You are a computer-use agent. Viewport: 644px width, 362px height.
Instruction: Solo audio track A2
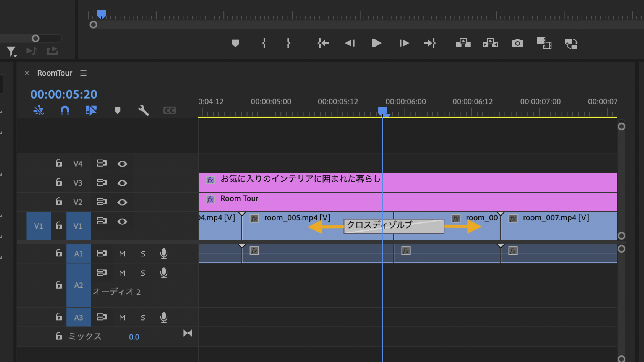pos(143,273)
